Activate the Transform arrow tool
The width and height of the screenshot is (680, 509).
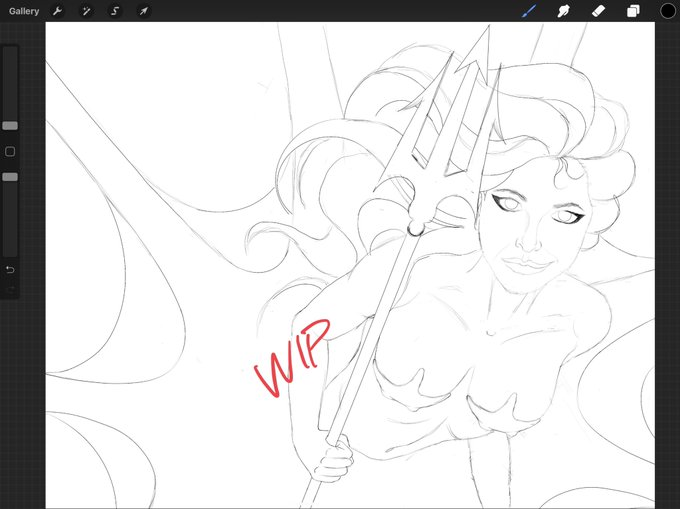(x=144, y=11)
